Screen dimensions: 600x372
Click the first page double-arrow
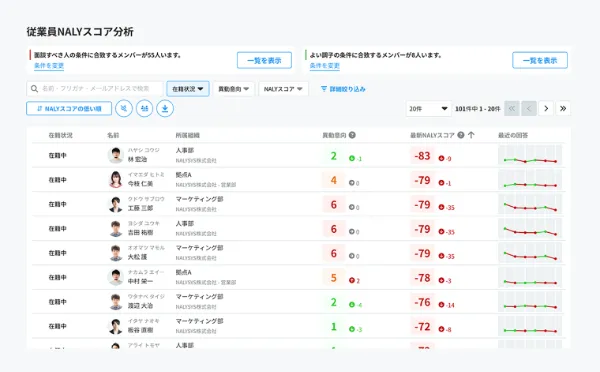pyautogui.click(x=512, y=109)
